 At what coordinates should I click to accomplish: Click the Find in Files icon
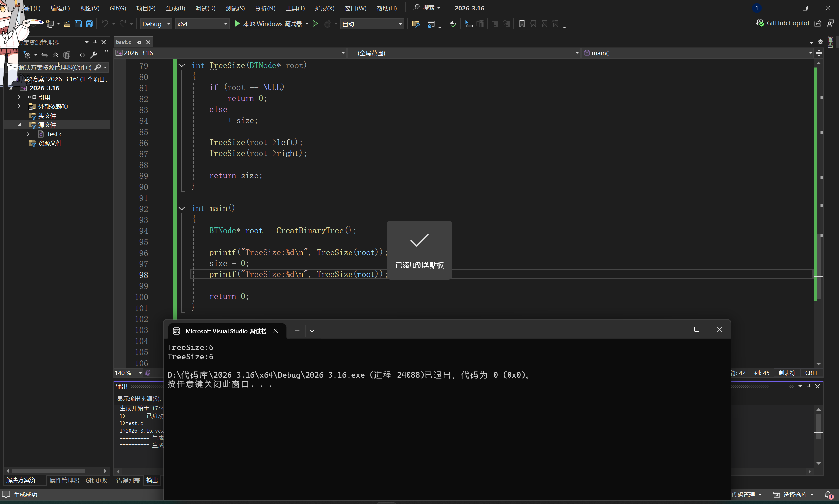(x=415, y=24)
